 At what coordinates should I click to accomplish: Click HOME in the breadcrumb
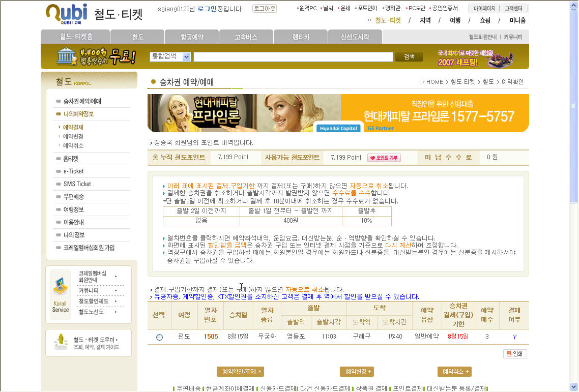click(435, 82)
